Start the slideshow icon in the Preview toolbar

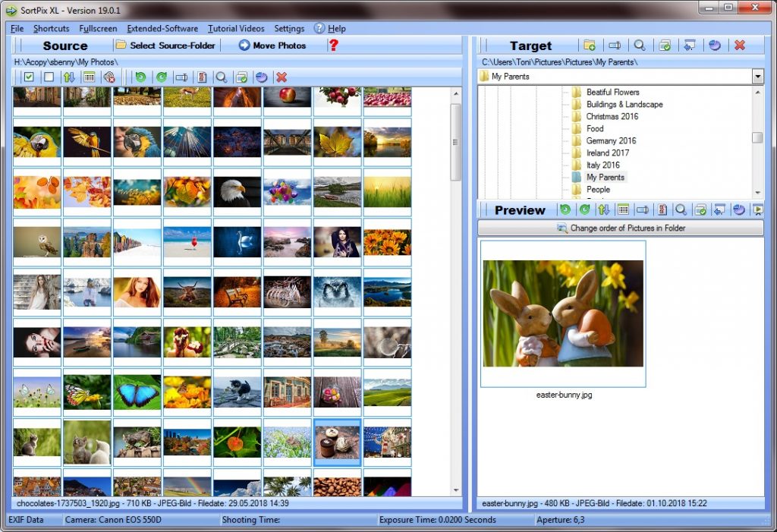pos(758,210)
